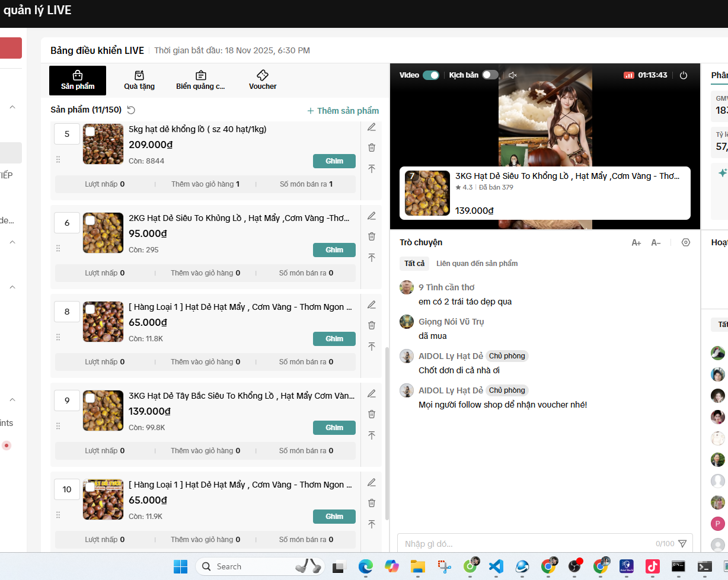
Task: Click the refresh icon beside Sản phẩm count
Action: [x=131, y=110]
